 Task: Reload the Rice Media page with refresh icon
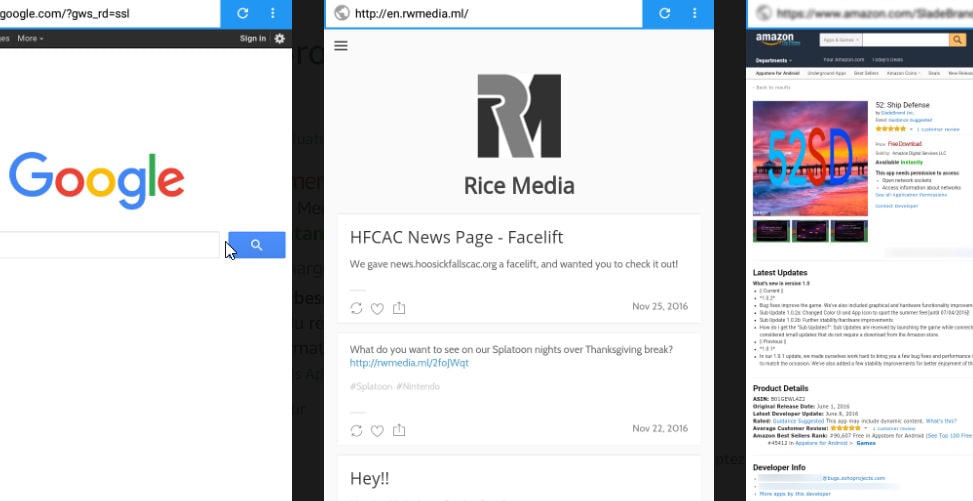click(x=665, y=13)
